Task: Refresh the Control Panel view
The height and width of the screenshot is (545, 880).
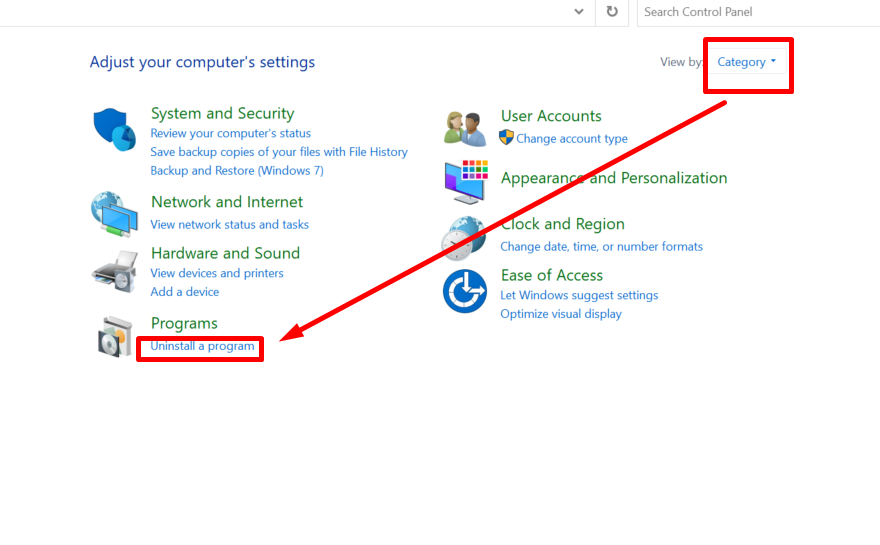Action: point(612,11)
